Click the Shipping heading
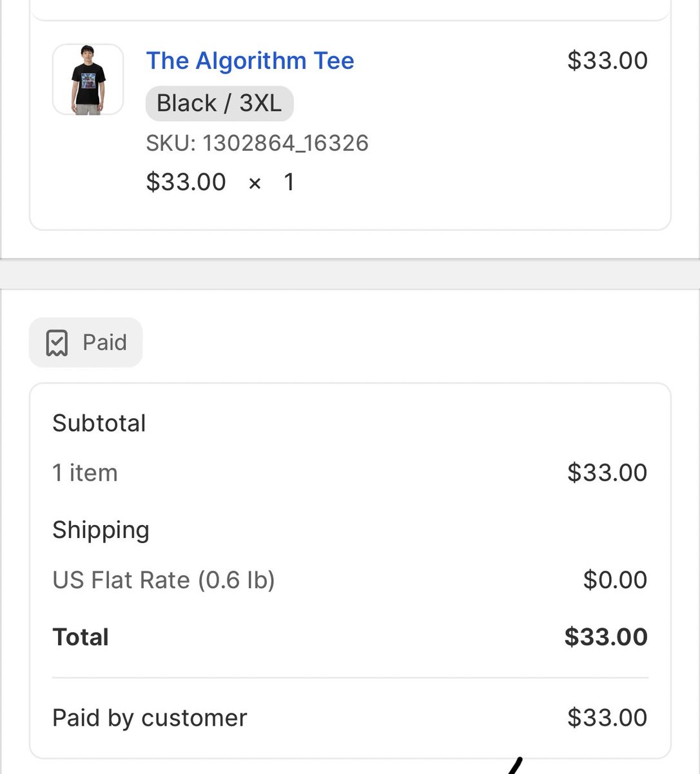This screenshot has width=700, height=774. click(101, 530)
